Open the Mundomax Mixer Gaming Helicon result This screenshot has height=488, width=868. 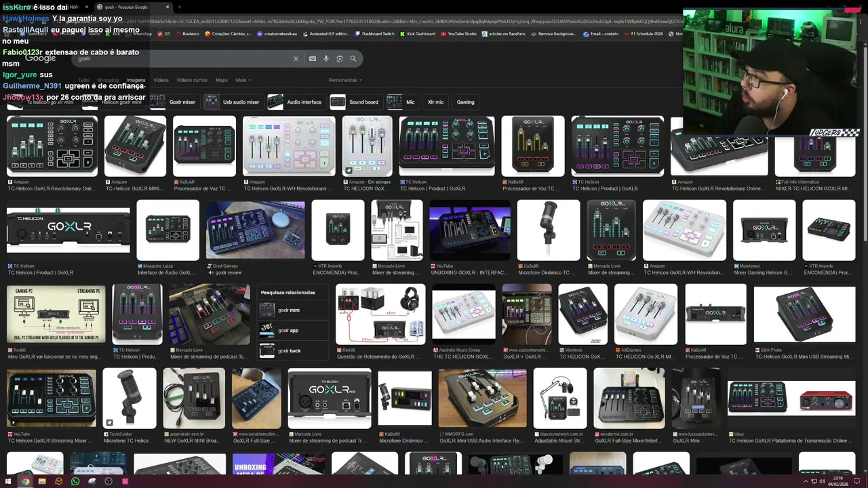click(764, 236)
